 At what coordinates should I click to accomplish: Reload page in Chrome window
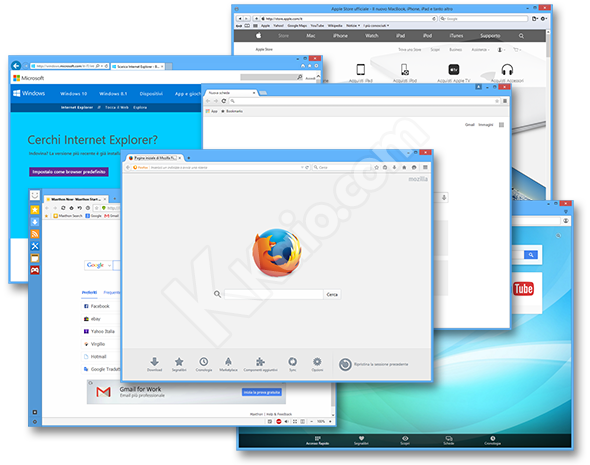224,101
